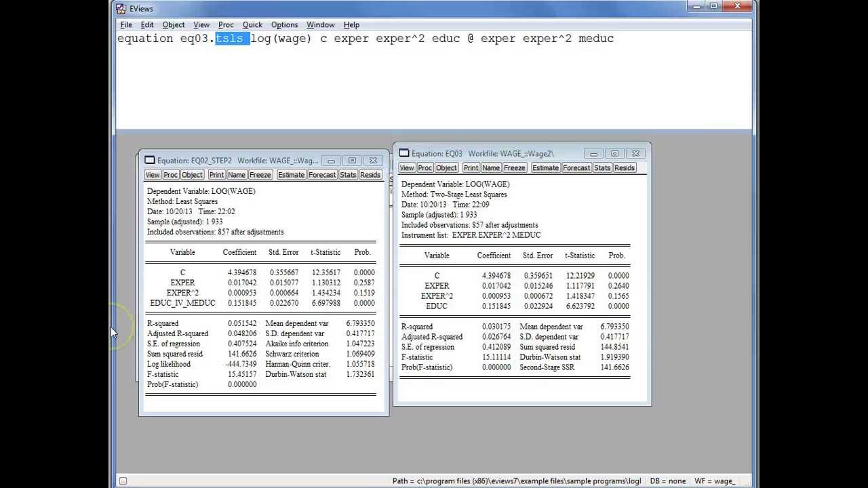Click the 'Std. Error' column header in EQ02_STEP2
This screenshot has height=488, width=868.
[283, 252]
